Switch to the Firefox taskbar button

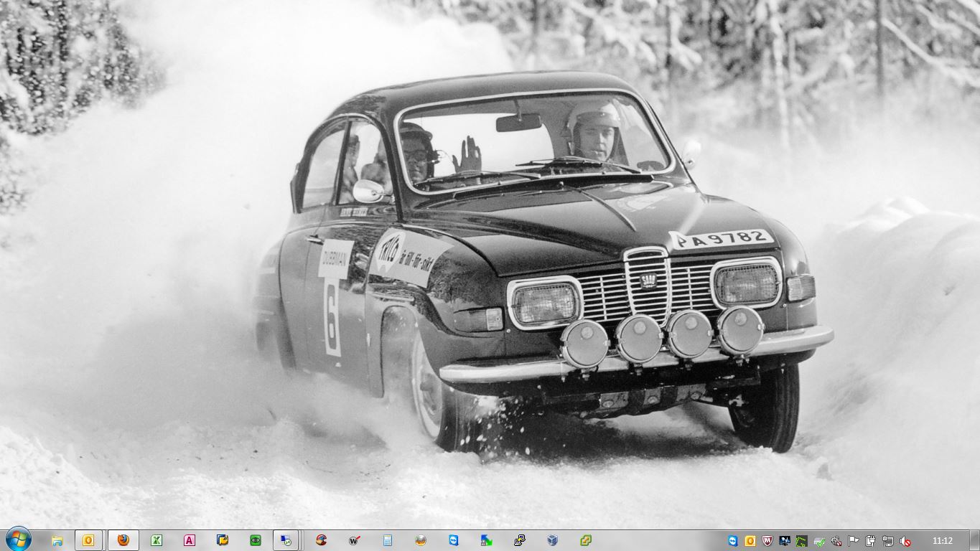pos(123,540)
